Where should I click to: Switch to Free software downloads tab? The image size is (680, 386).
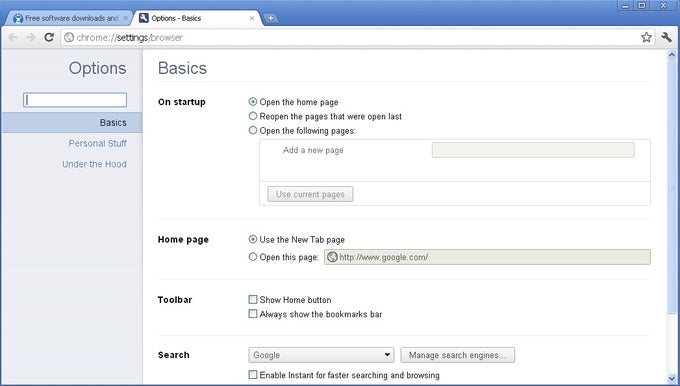pyautogui.click(x=69, y=18)
